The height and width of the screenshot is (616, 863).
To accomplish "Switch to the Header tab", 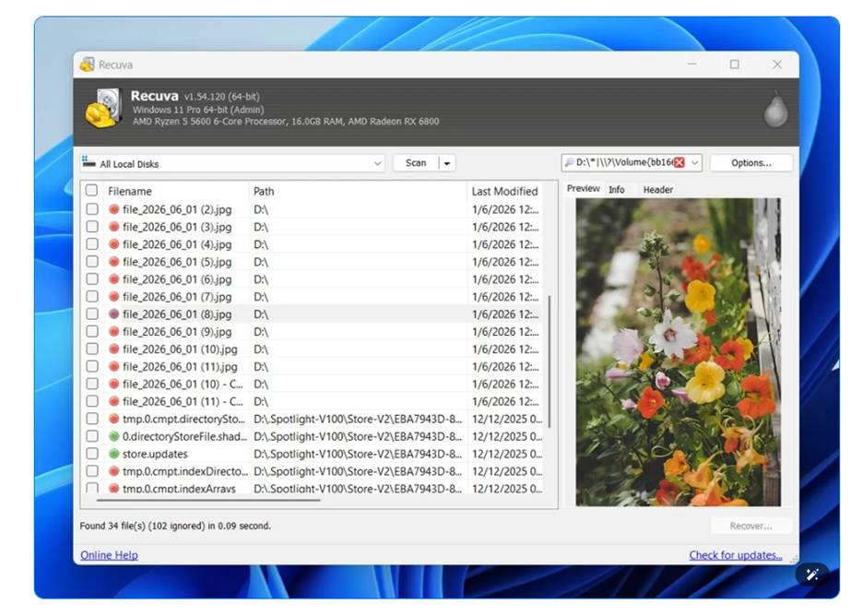I will coord(657,189).
